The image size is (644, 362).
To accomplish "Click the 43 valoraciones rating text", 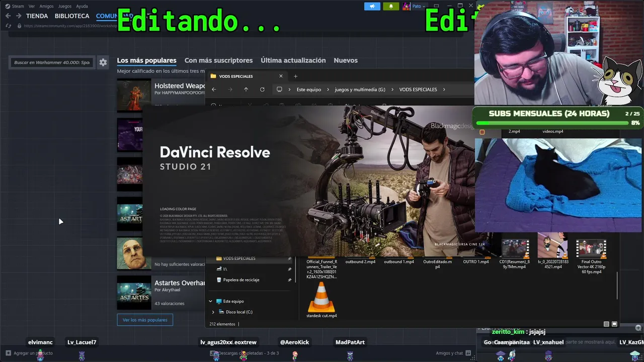I will tap(169, 304).
